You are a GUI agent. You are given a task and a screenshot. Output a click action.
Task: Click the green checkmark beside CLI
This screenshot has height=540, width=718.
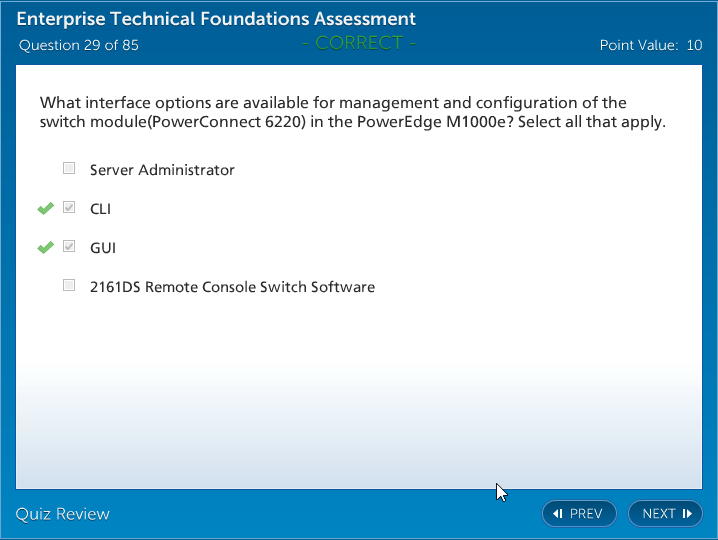[x=45, y=208]
